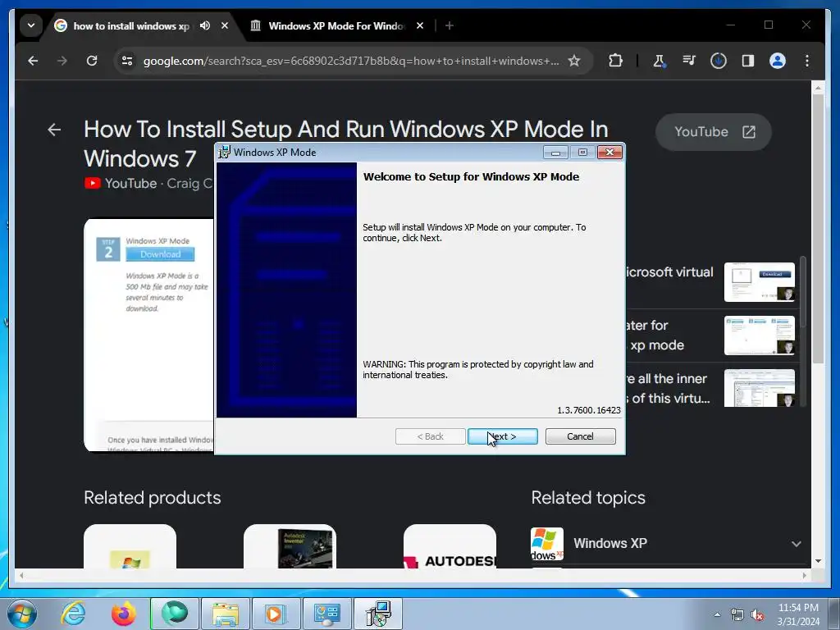This screenshot has width=840, height=630.
Task: Switch to the 'Windows XP Mode For Windows' tab
Action: pyautogui.click(x=336, y=25)
